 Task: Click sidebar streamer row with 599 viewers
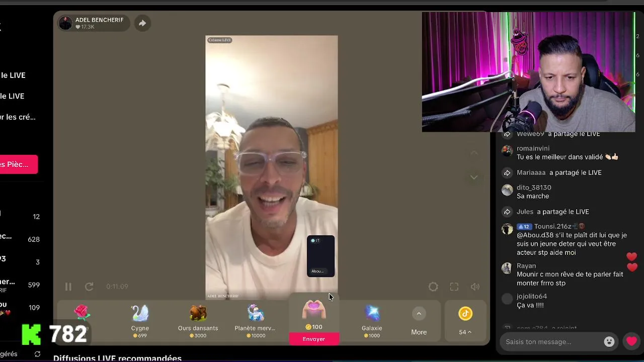pos(20,285)
